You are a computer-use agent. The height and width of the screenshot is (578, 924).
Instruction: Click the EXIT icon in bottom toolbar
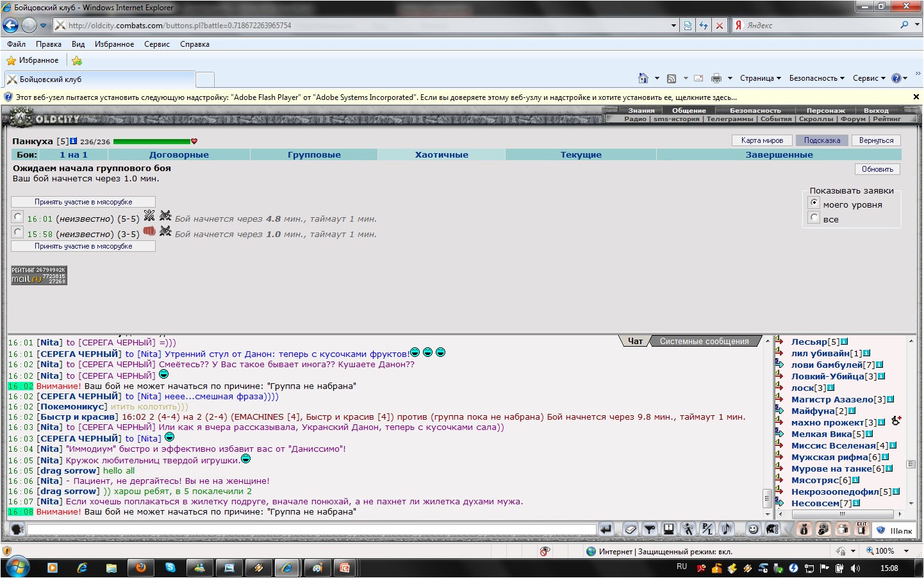pyautogui.click(x=862, y=529)
